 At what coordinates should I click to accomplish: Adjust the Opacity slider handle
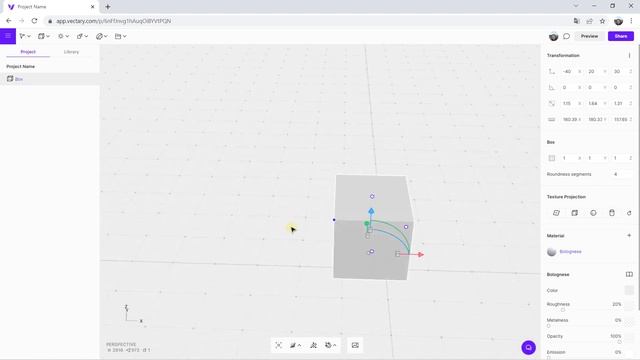(620, 342)
